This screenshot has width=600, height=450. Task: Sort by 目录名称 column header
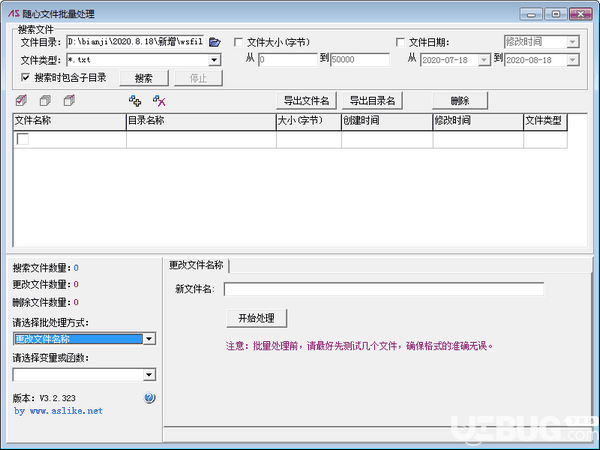click(201, 121)
